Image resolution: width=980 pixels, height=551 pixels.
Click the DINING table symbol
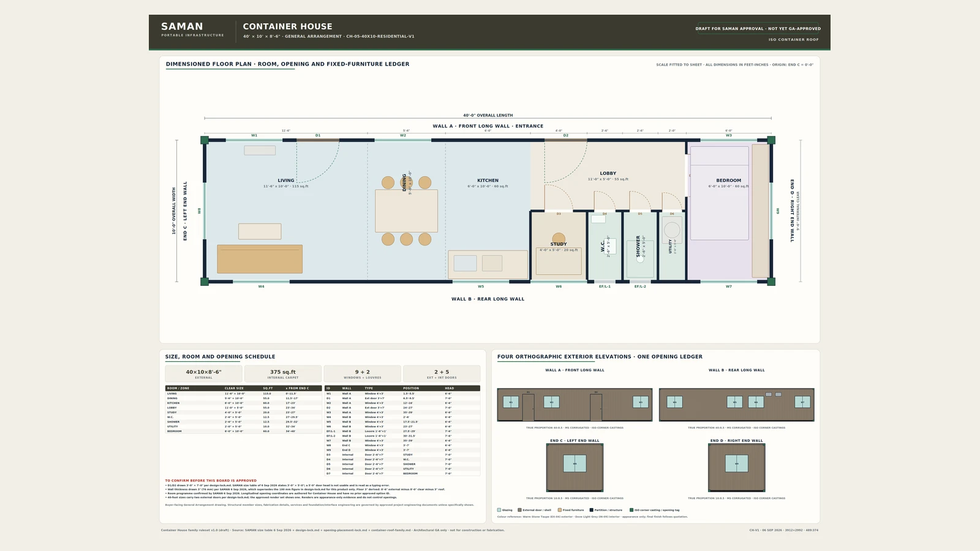406,211
